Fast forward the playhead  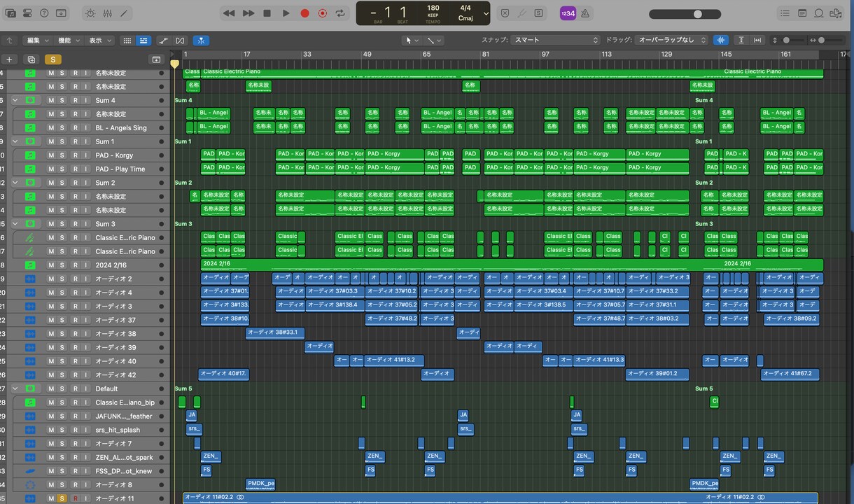(x=248, y=13)
